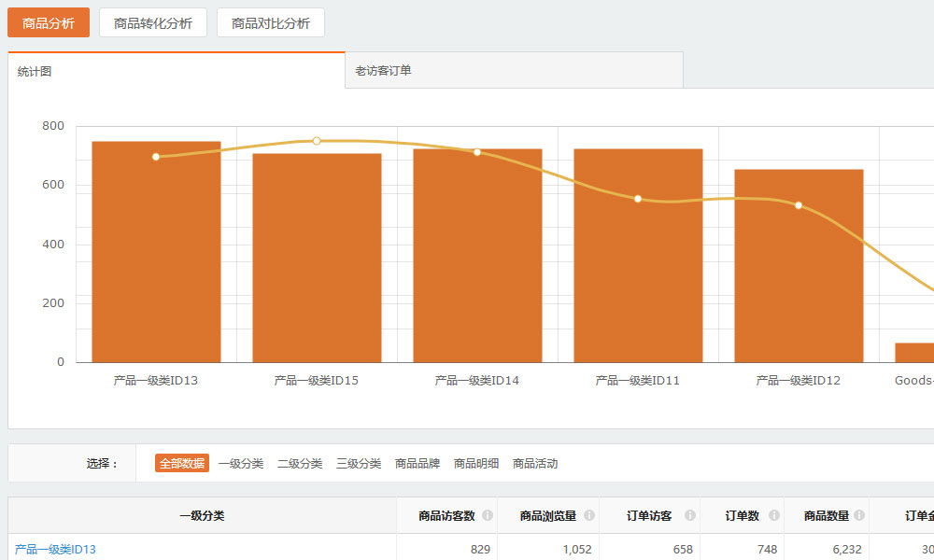The height and width of the screenshot is (560, 934).
Task: Click the 产品一级类ID12 bar in chart
Action: point(799,265)
